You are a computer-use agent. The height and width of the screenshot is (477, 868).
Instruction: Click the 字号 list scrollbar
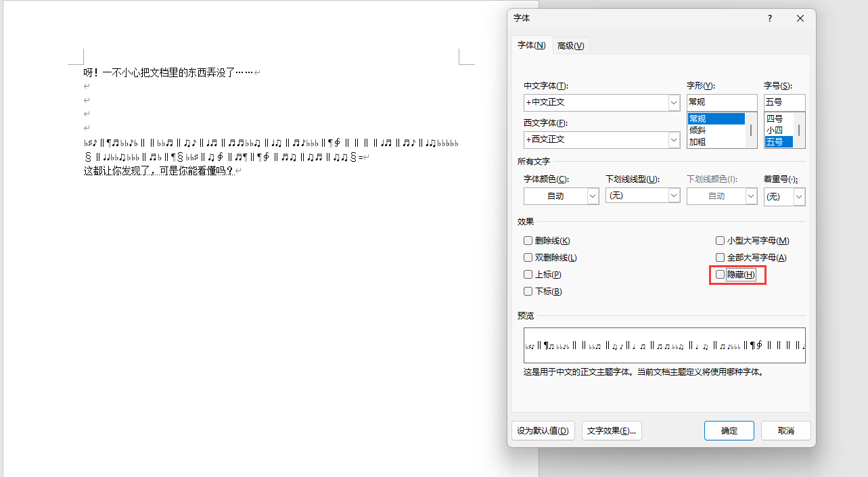point(799,131)
